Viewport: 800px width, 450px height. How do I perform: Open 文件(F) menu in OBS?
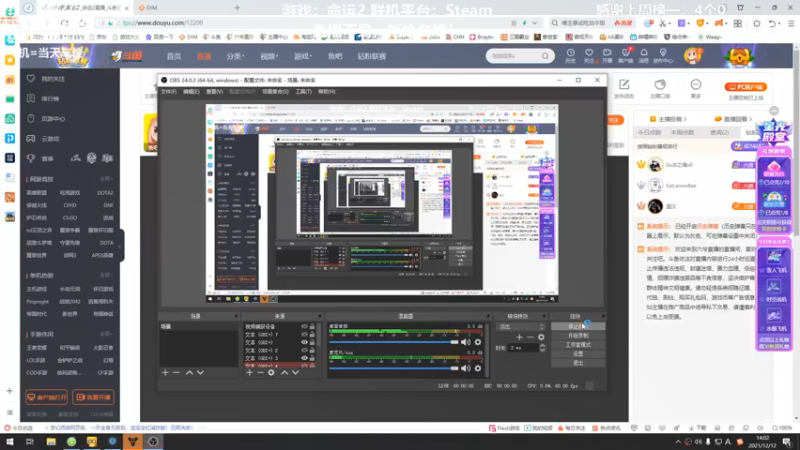tap(169, 92)
